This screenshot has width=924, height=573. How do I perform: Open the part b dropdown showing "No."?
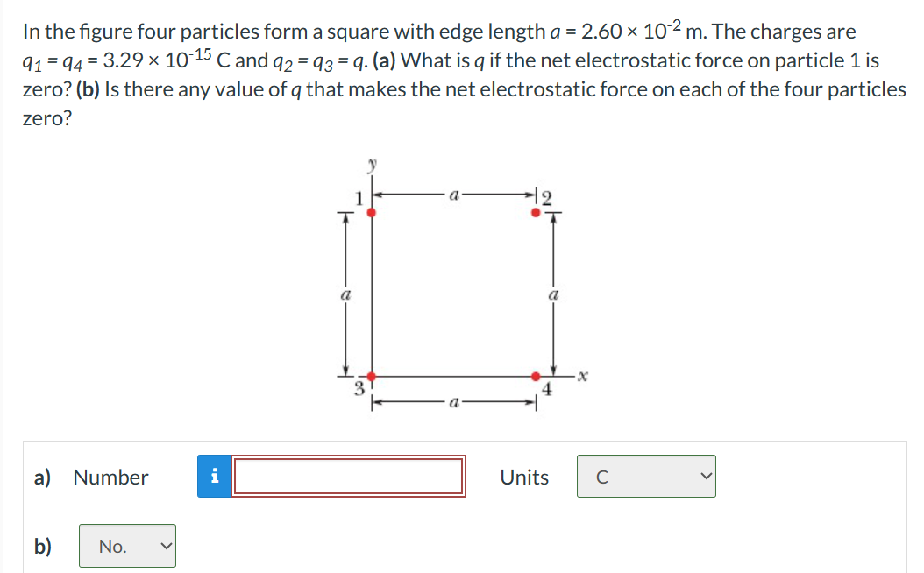pyautogui.click(x=127, y=546)
